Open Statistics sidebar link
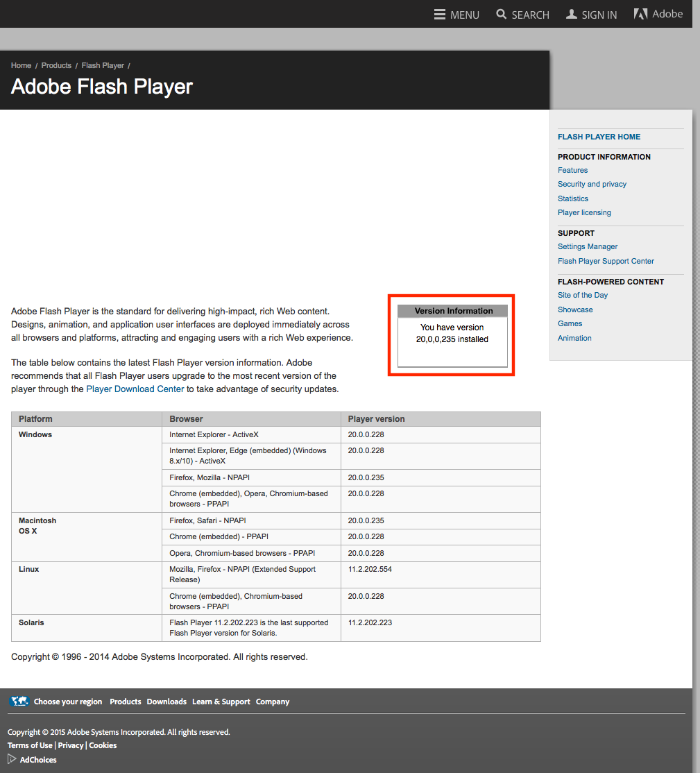Screen dimensions: 700x773 573,198
